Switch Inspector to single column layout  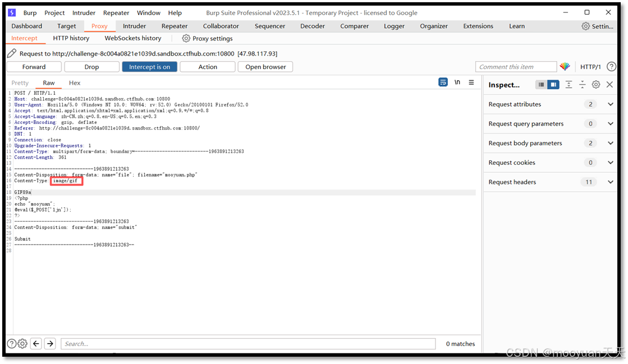point(542,85)
